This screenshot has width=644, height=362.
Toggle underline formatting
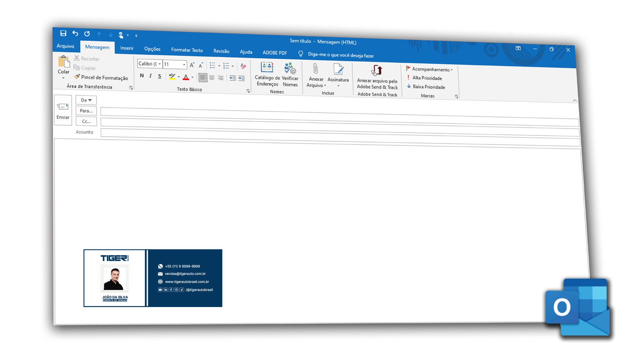pyautogui.click(x=159, y=76)
